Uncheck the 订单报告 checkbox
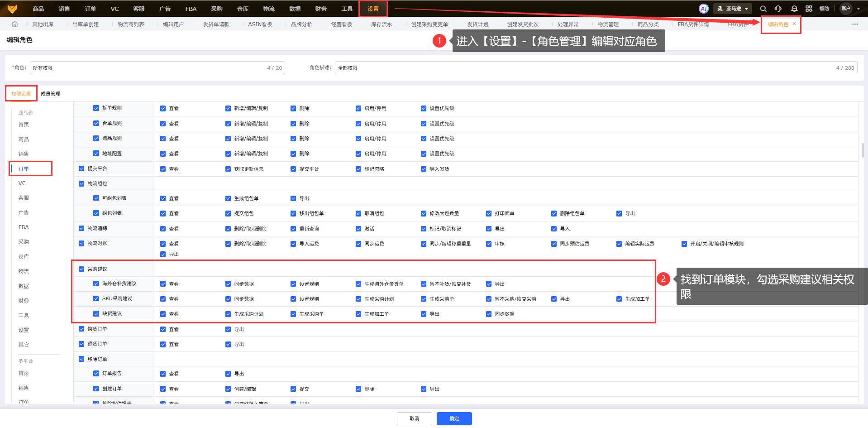868x428 pixels. (96, 374)
